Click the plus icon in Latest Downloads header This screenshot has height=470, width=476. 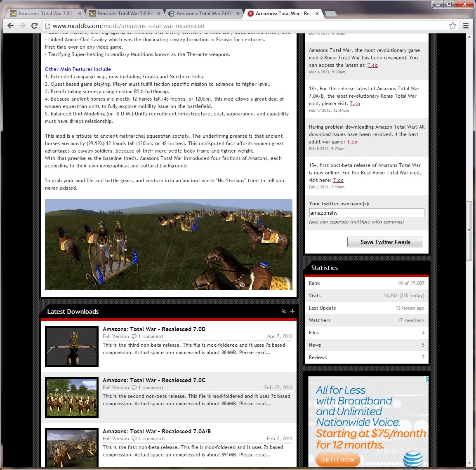(292, 311)
